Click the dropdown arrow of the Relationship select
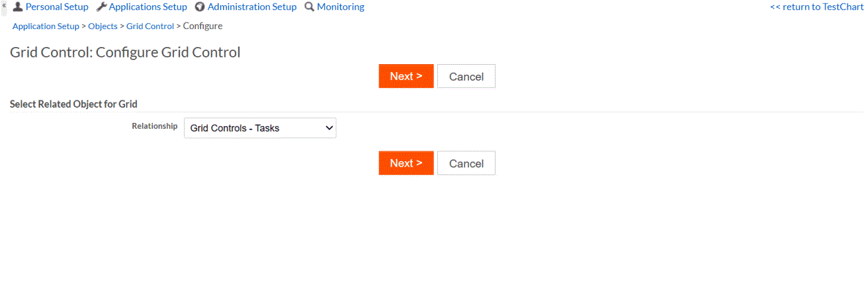This screenshot has height=300, width=868. [x=329, y=128]
